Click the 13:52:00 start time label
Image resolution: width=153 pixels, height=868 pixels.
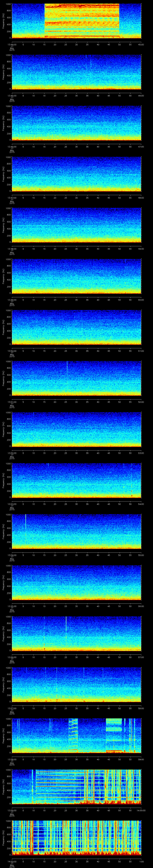point(12,453)
